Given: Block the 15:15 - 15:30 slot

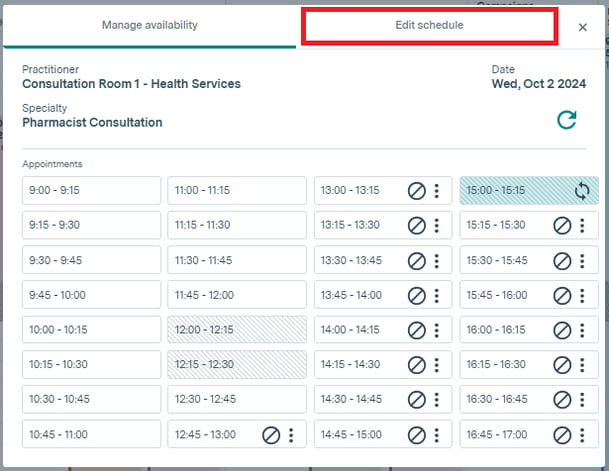Looking at the screenshot, I should pos(562,225).
